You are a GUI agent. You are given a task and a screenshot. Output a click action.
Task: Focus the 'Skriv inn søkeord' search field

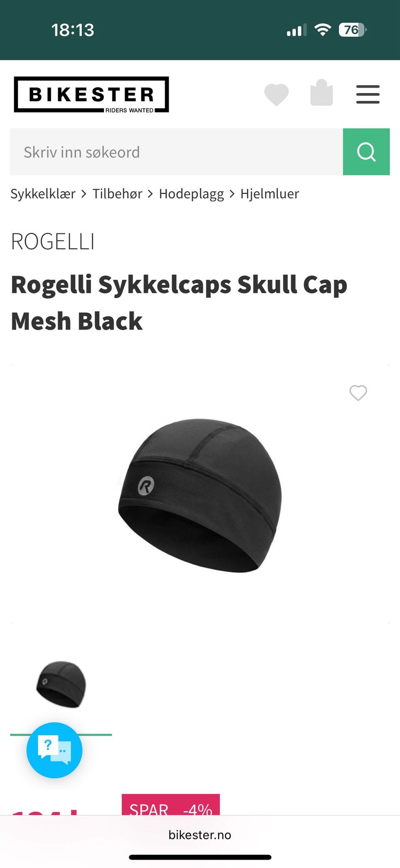click(x=176, y=152)
